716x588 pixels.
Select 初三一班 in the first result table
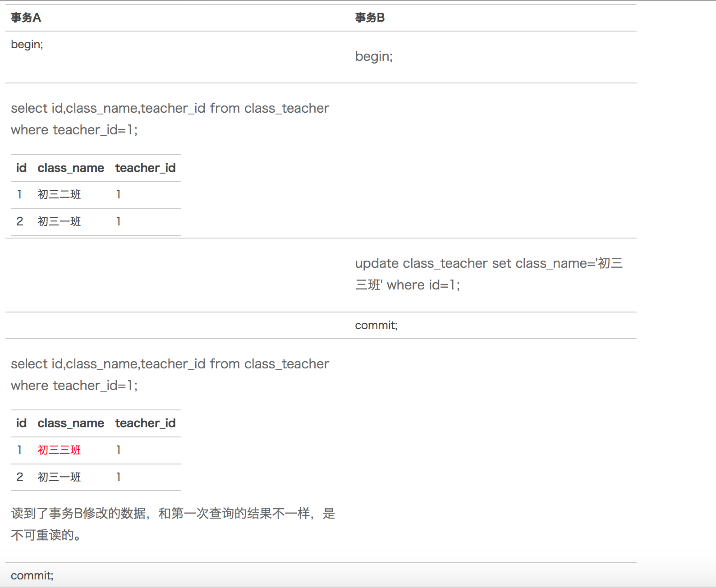[59, 221]
